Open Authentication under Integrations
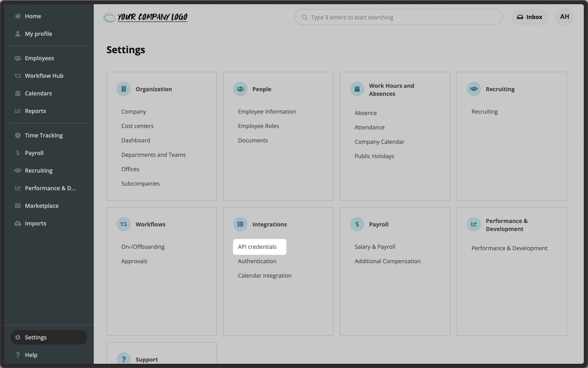 click(x=257, y=261)
